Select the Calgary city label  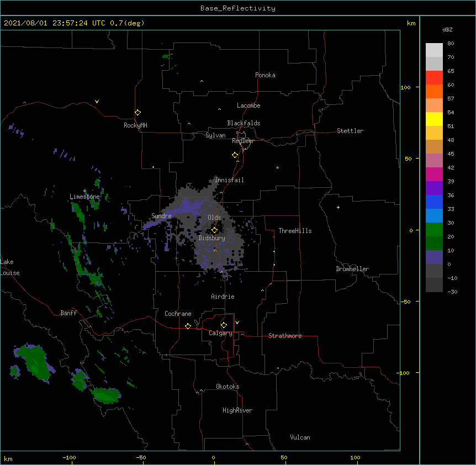(220, 333)
